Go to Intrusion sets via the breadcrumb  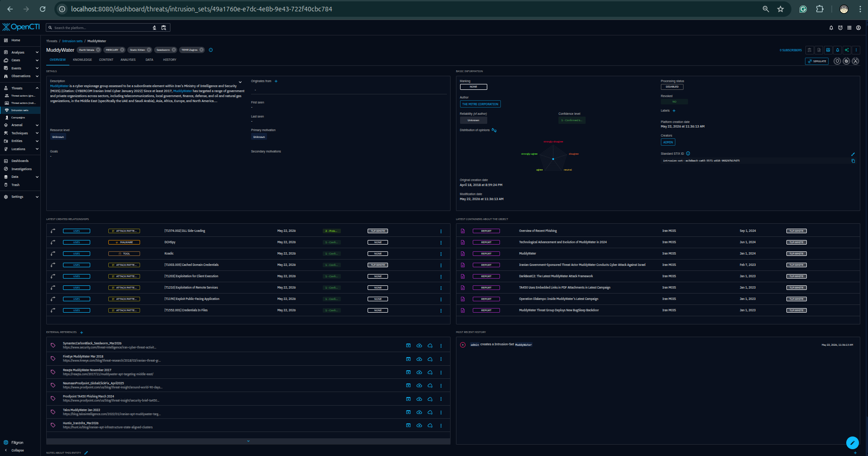[73, 41]
